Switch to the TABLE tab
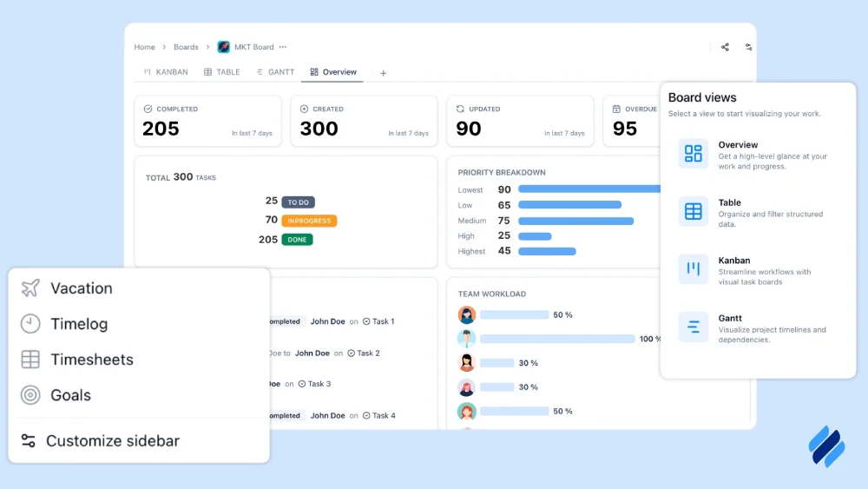The width and height of the screenshot is (868, 489). (222, 72)
